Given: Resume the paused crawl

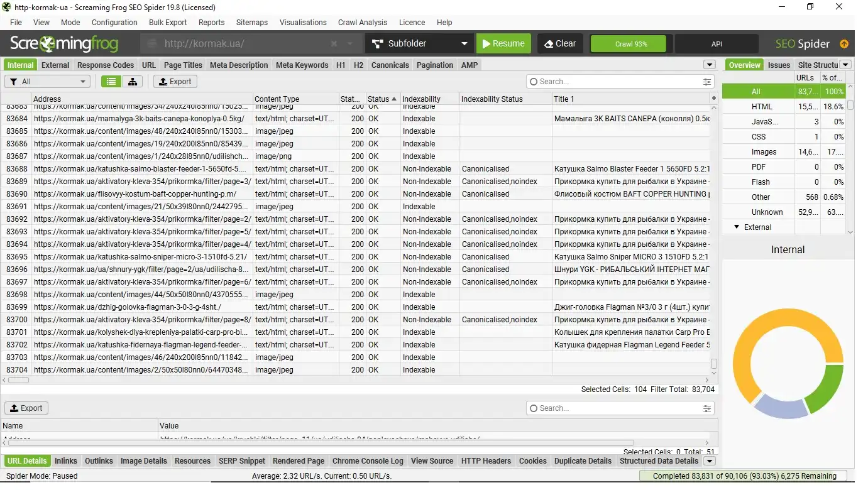Looking at the screenshot, I should pyautogui.click(x=503, y=44).
